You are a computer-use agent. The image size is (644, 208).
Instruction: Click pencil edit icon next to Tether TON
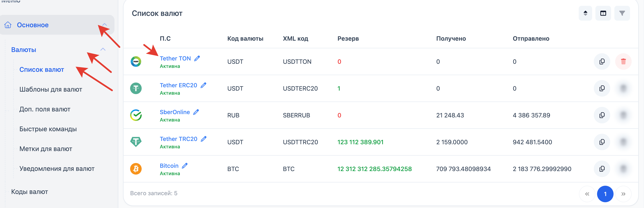point(197,58)
